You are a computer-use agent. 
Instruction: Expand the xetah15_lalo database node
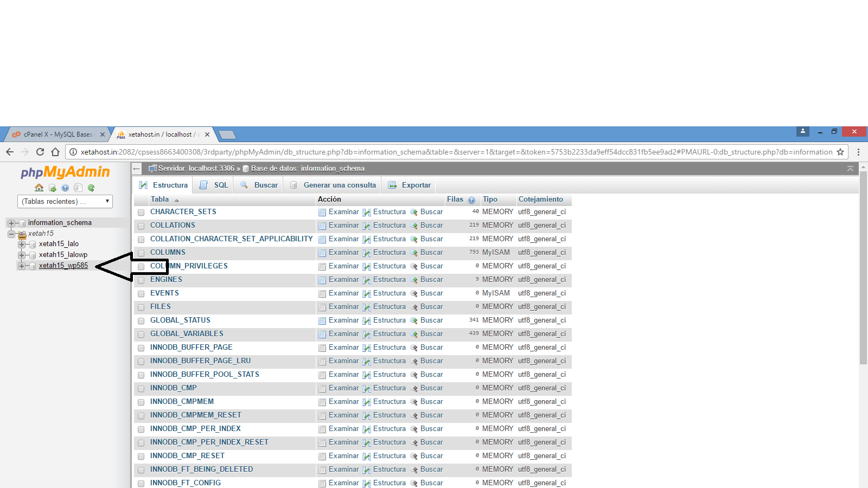[22, 245]
